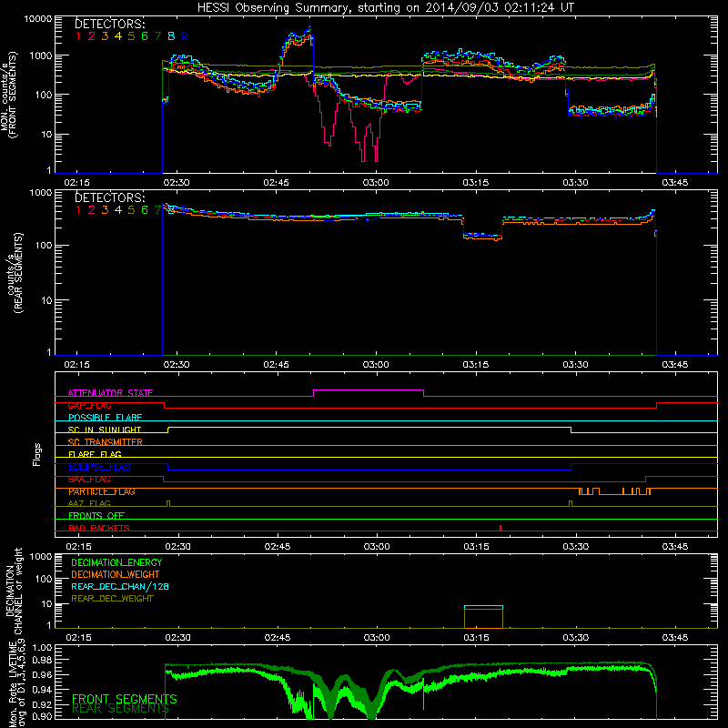Select dark green detector number 7 in the front segments legend
The width and height of the screenshot is (728, 728).
[157, 35]
